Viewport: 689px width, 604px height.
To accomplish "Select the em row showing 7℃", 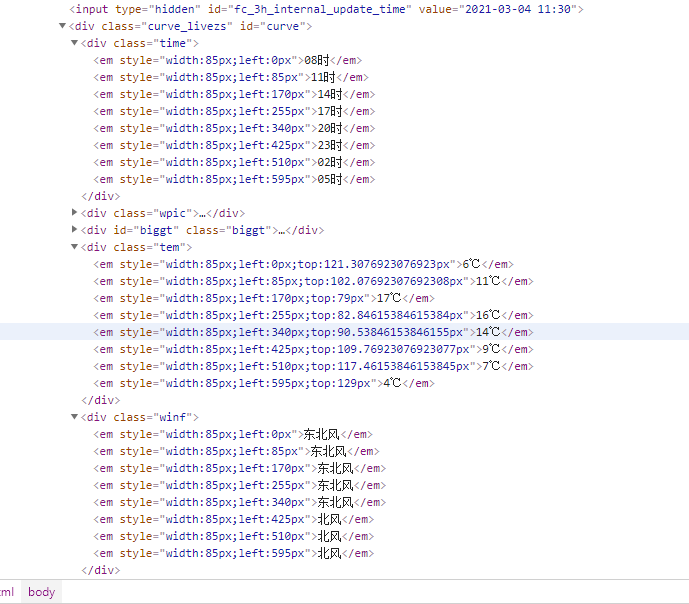I will (x=313, y=366).
